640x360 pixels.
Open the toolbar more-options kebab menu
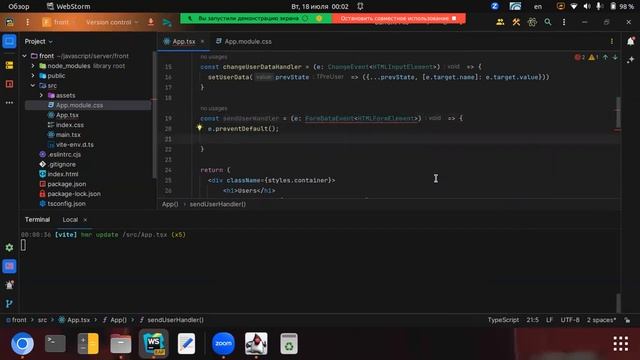(564, 22)
